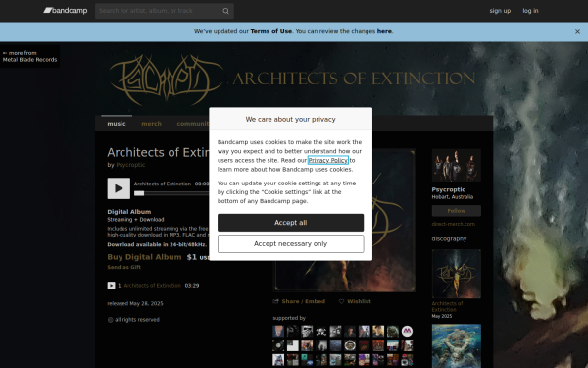
Task: Open the Architects of Extinction discography cover
Action: click(457, 274)
